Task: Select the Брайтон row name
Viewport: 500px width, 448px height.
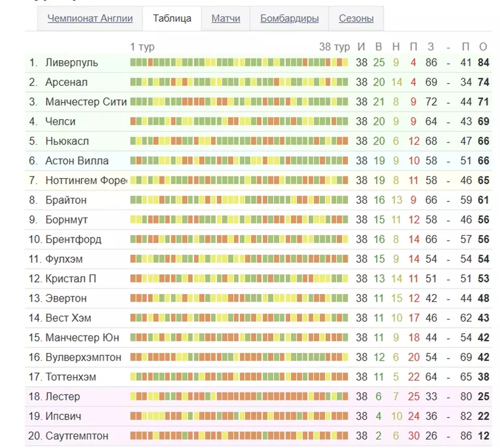Action: point(66,200)
